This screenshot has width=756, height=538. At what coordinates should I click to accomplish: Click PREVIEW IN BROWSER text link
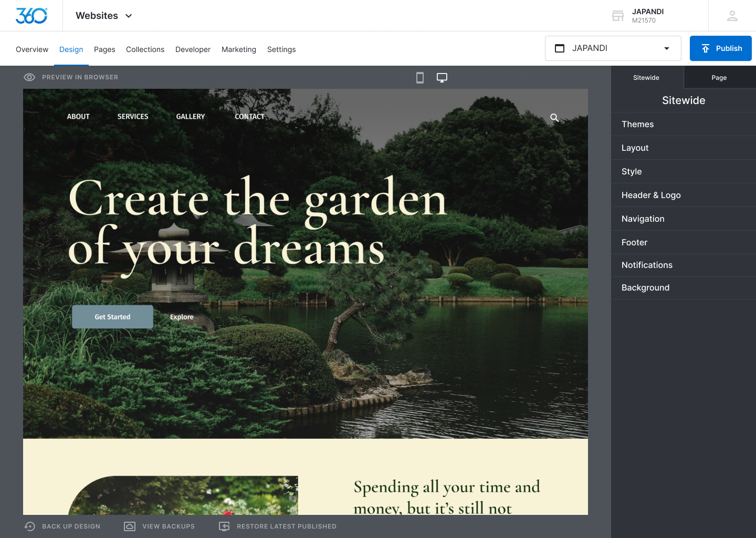(80, 77)
